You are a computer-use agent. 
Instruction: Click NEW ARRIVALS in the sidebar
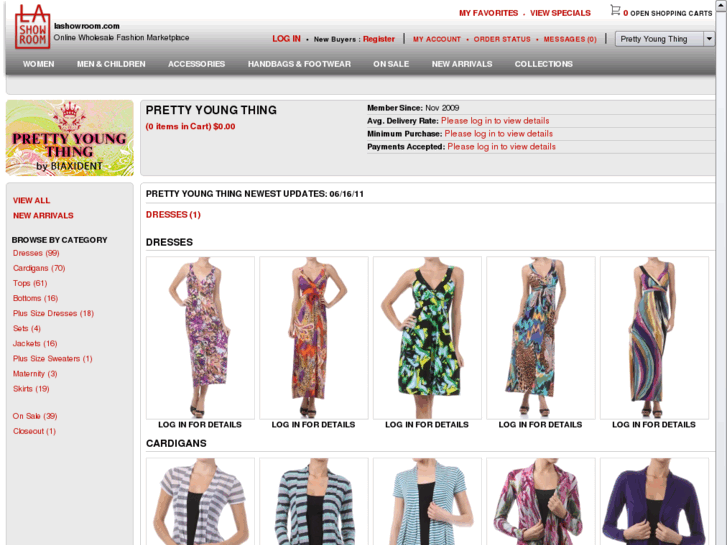43,216
